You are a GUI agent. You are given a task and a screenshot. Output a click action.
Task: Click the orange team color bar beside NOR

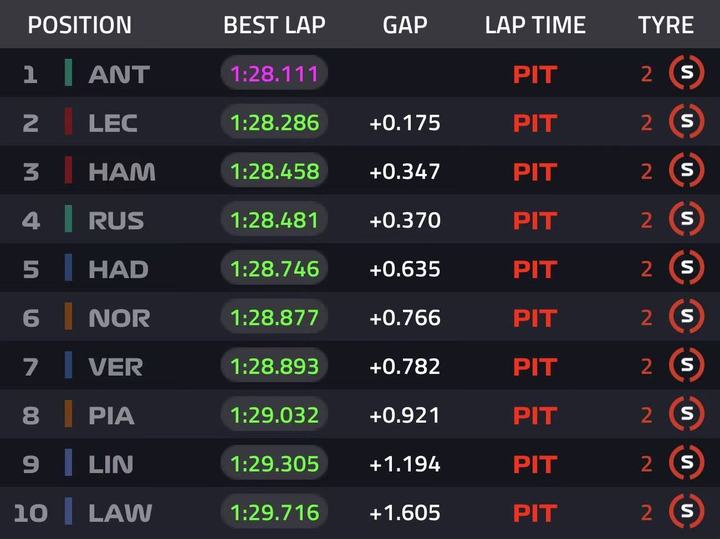point(68,316)
